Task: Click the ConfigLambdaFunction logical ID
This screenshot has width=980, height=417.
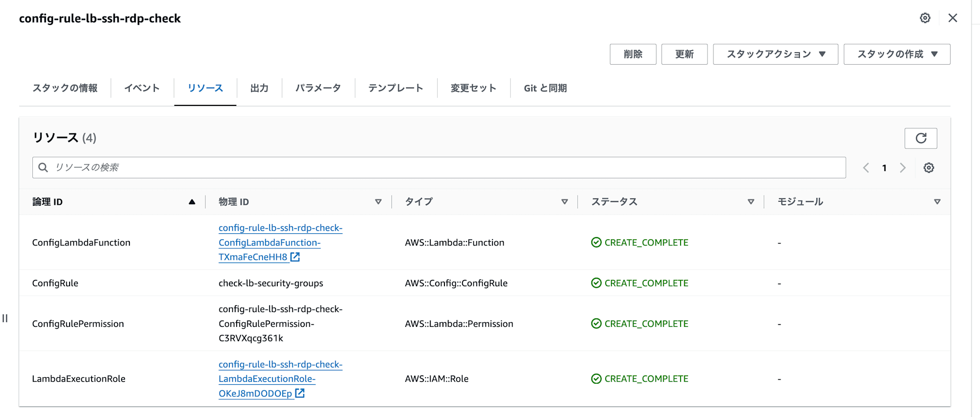Action: coord(81,243)
